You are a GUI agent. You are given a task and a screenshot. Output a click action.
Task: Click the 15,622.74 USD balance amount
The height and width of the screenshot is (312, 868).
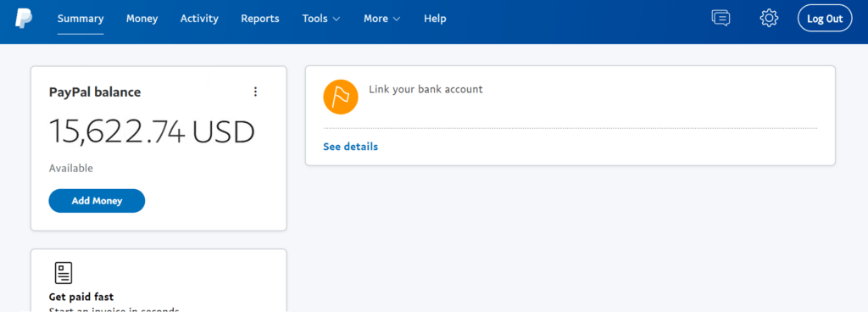click(152, 131)
